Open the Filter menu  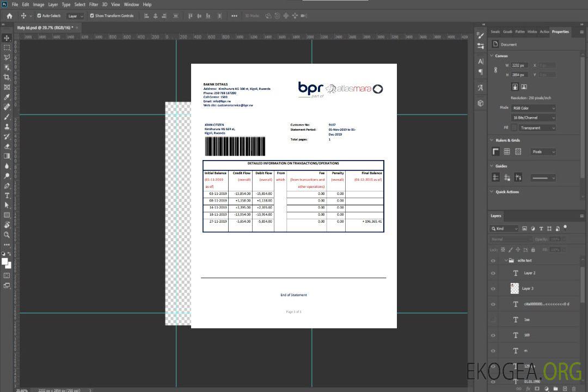tap(94, 4)
